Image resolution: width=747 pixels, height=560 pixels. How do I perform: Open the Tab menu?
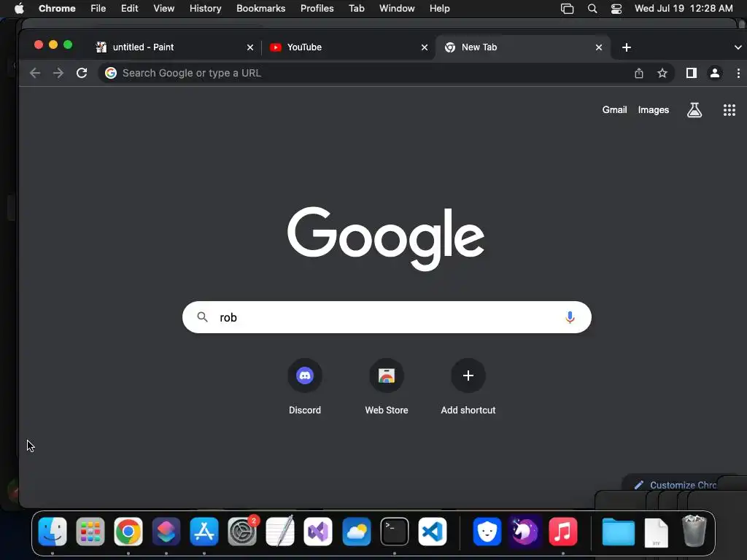tap(356, 9)
